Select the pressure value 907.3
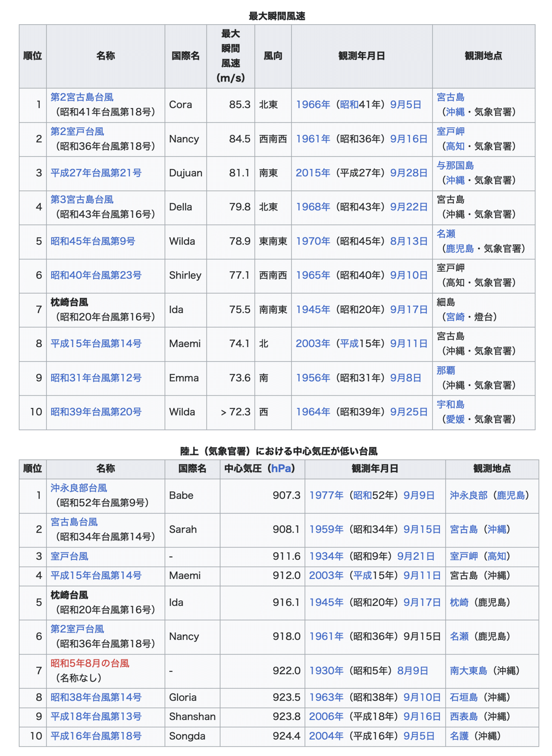This screenshot has width=552, height=756. pyautogui.click(x=286, y=496)
